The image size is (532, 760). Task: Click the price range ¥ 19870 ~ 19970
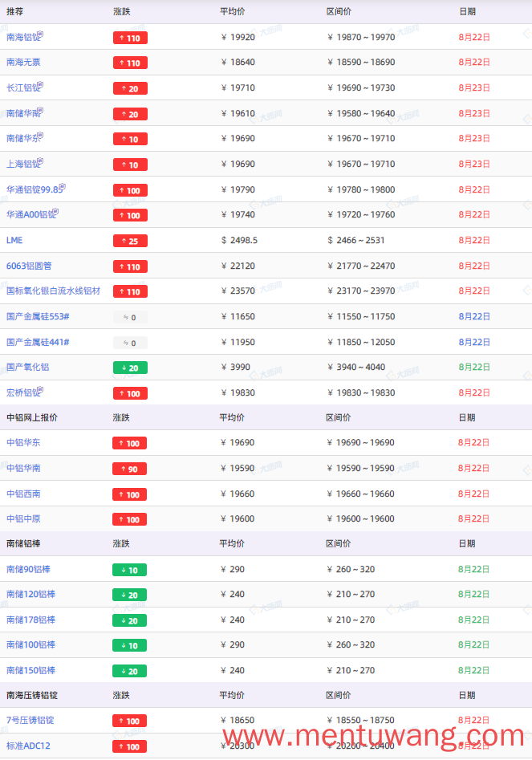tap(361, 38)
